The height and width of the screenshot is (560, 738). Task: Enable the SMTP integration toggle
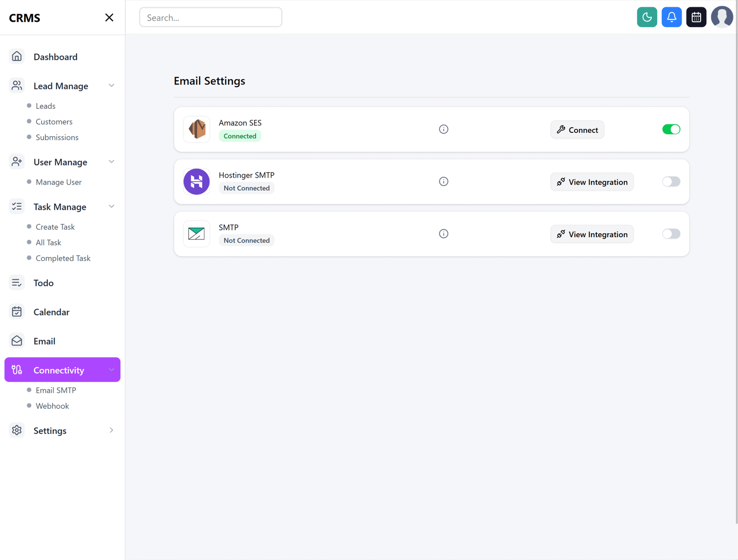coord(671,233)
